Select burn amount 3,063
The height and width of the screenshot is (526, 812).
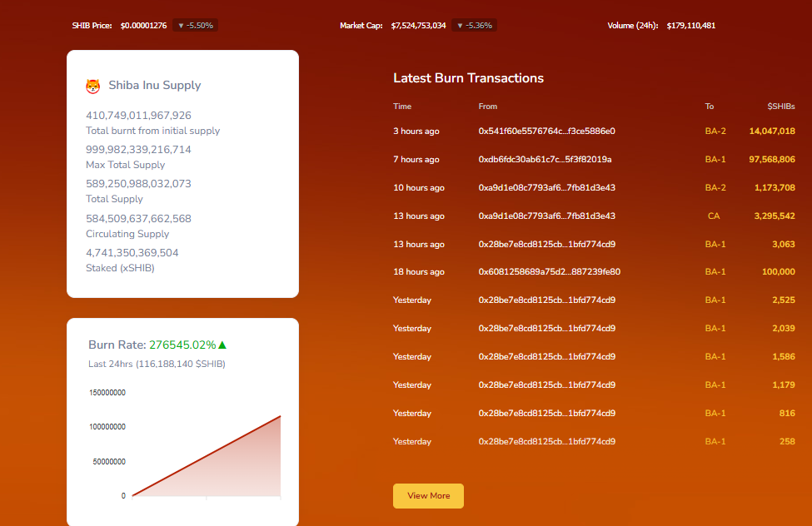pyautogui.click(x=784, y=245)
